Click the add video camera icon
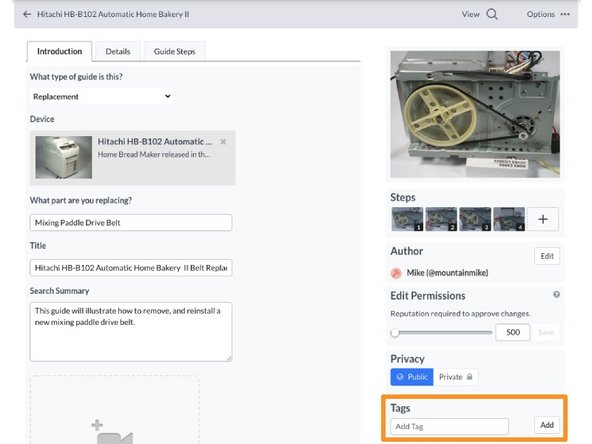592x444 pixels. click(113, 433)
